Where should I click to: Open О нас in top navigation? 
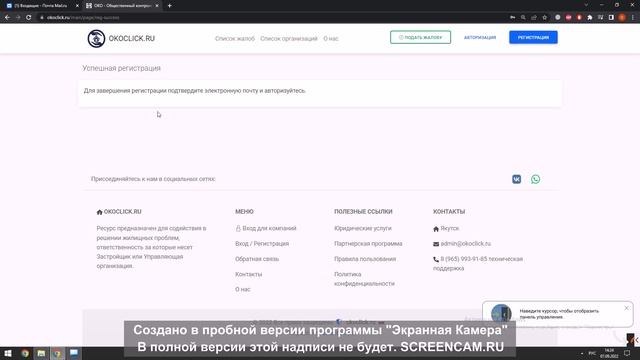(331, 39)
